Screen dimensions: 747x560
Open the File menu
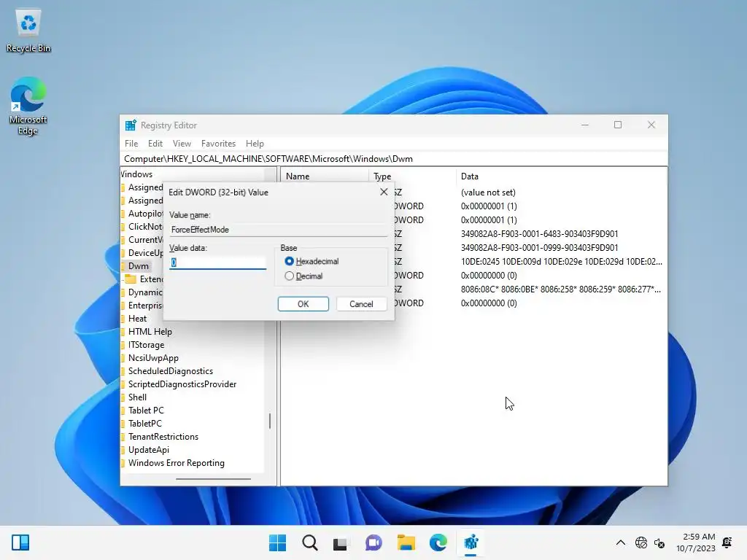(131, 144)
